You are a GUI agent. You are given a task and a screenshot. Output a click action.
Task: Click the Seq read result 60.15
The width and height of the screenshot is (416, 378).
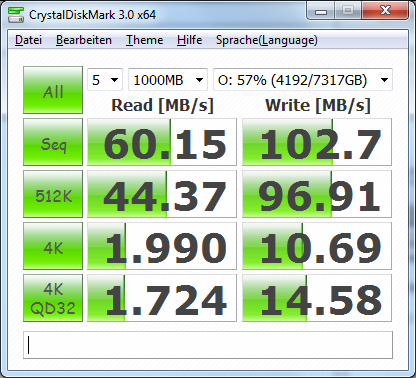[x=162, y=142]
